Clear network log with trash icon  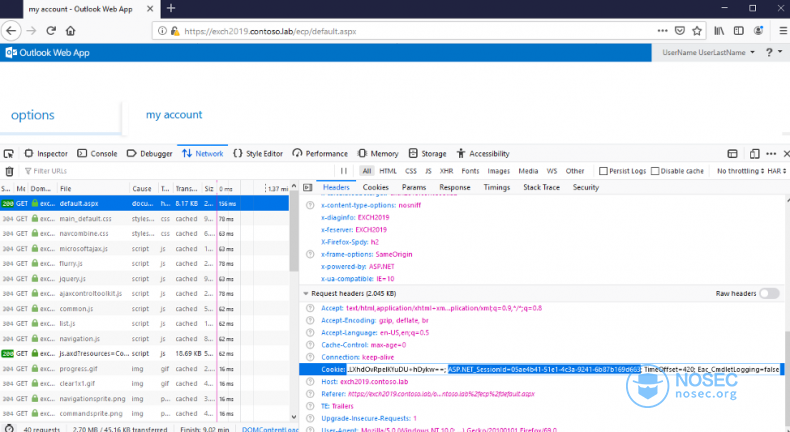pos(9,171)
